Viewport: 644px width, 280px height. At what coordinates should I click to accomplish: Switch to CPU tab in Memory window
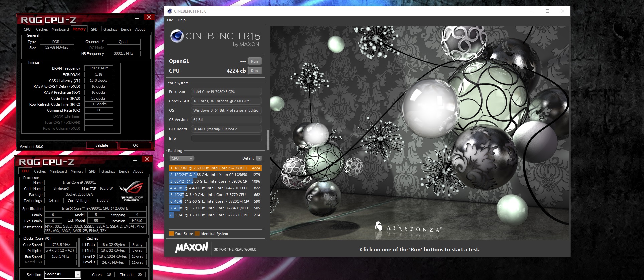point(27,29)
